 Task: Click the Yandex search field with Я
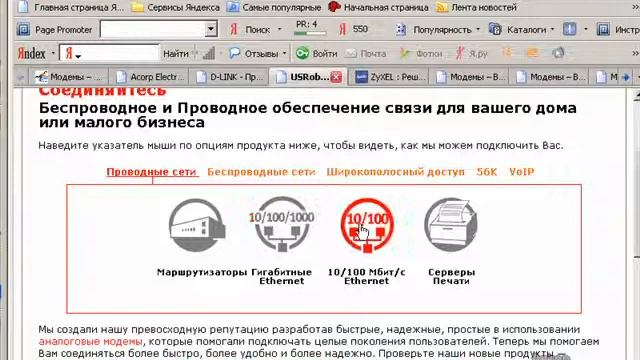pos(109,53)
